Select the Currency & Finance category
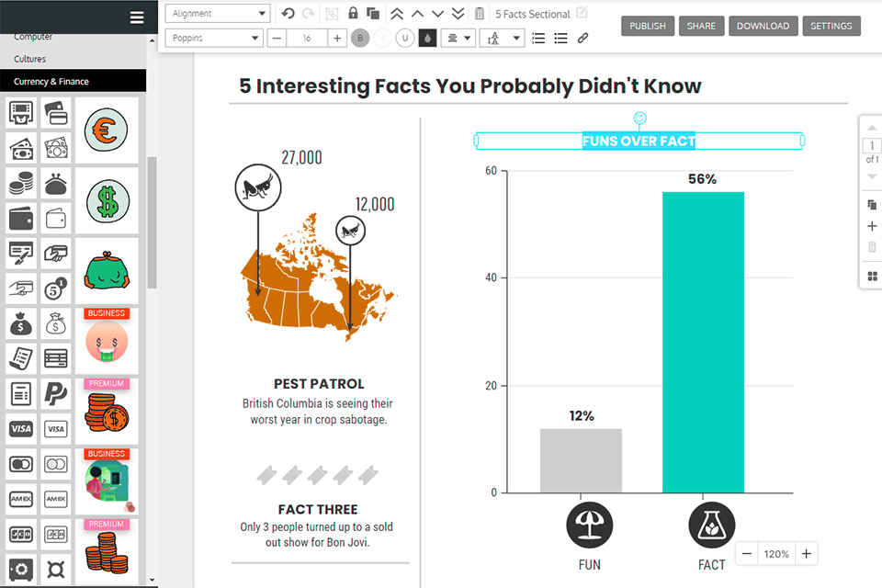The height and width of the screenshot is (588, 882). coord(73,82)
